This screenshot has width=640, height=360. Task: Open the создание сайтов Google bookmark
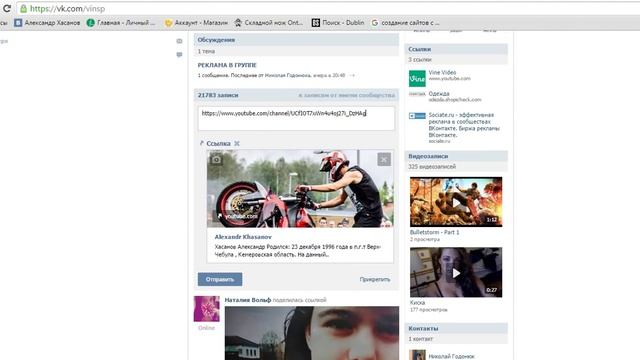(405, 23)
